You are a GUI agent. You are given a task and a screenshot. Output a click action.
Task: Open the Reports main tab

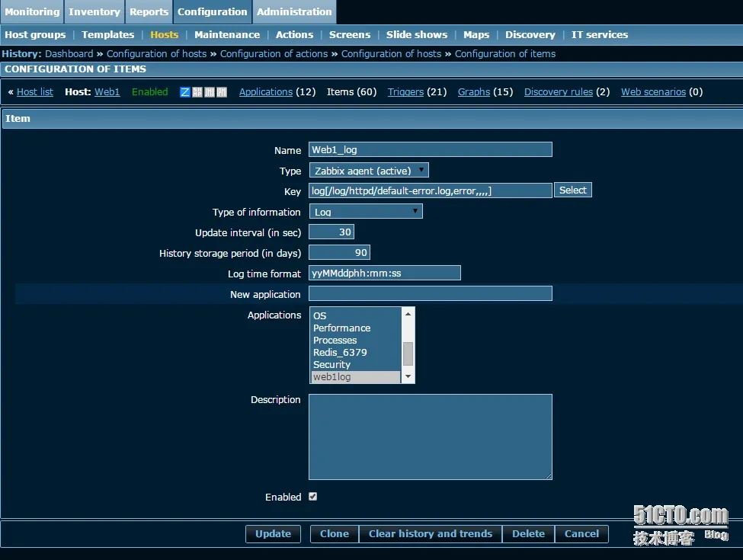point(149,12)
